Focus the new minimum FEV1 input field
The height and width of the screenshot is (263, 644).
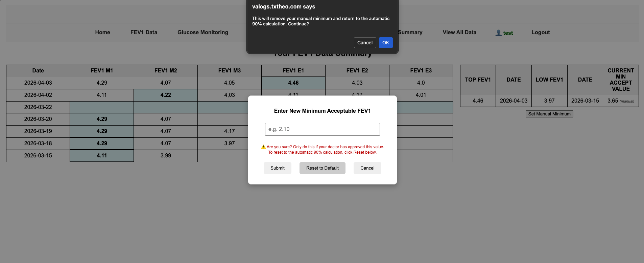click(322, 129)
